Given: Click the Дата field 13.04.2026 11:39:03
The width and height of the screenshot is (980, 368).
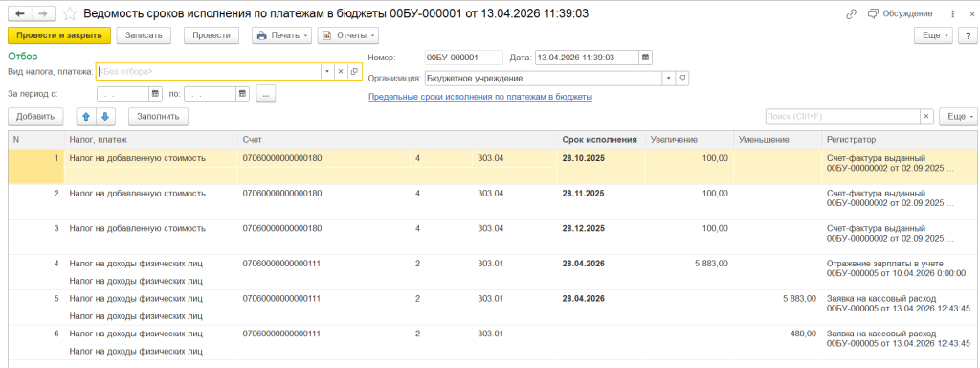Looking at the screenshot, I should pyautogui.click(x=587, y=57).
